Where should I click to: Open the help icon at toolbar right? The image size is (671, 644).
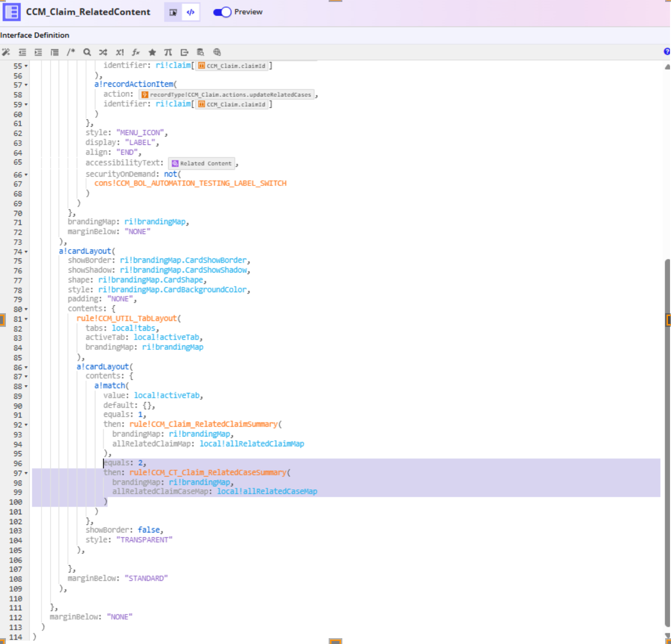coord(667,51)
